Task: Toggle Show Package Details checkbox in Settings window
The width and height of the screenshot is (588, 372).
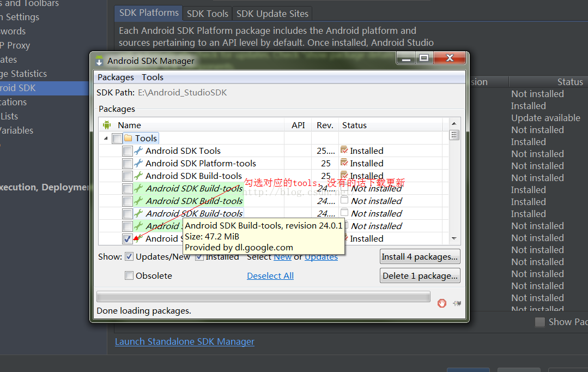Action: point(540,322)
